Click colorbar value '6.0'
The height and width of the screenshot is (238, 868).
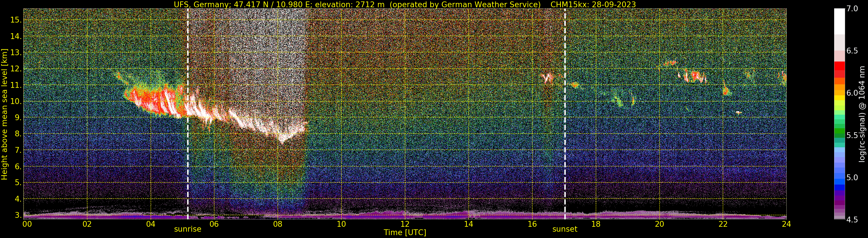[x=852, y=93]
